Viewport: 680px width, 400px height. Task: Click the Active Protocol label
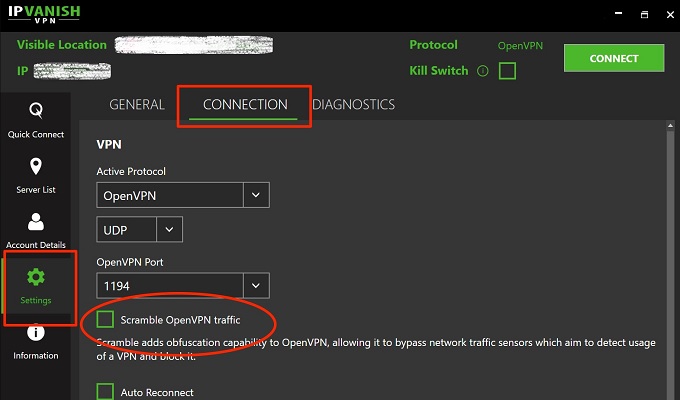131,171
